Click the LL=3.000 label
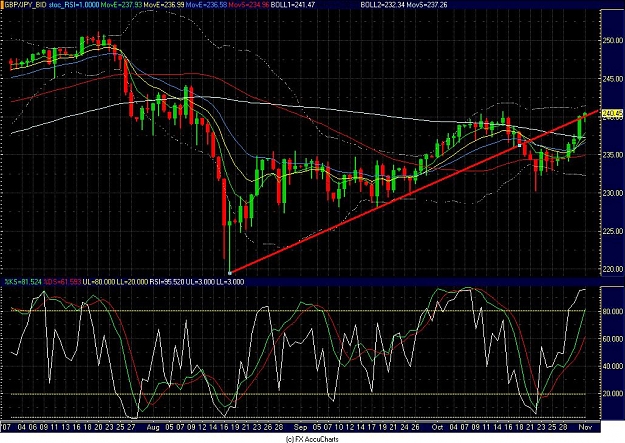This screenshot has height=443, width=625. (x=230, y=282)
